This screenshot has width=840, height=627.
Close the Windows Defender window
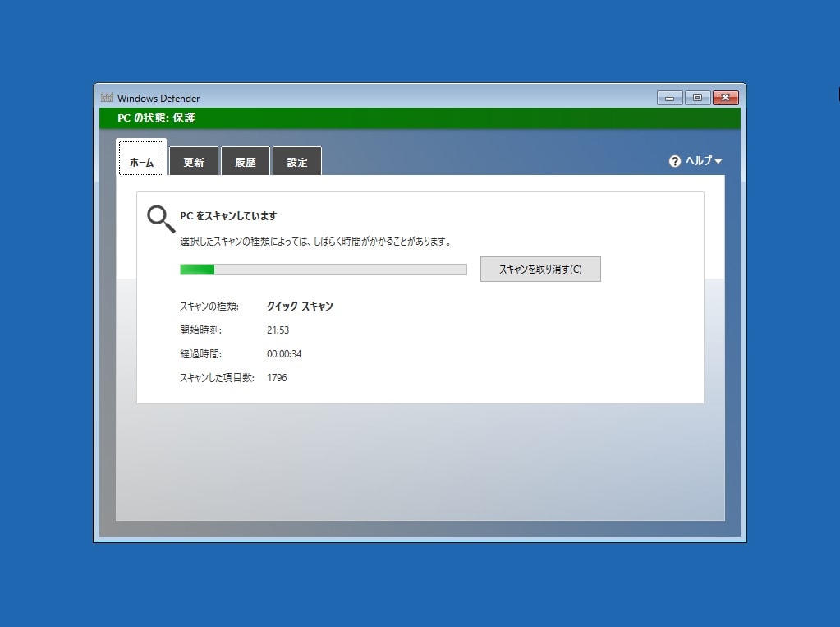[x=725, y=98]
